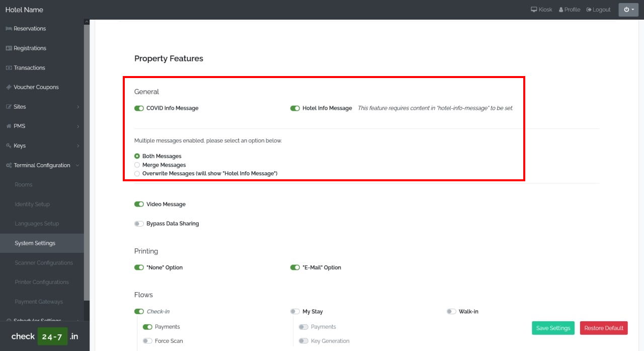Screen dimensions: 644x351
Task: Toggle the "E-Mail" Option printing switch
Action: tap(295, 267)
